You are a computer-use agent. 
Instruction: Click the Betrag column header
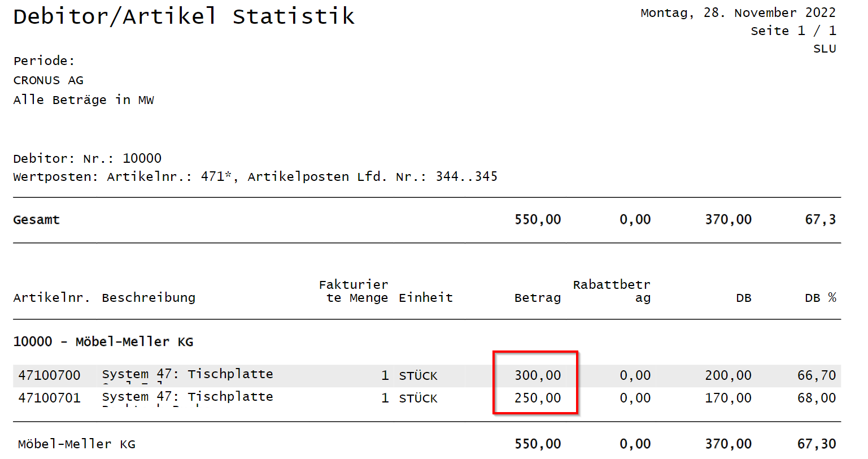[x=537, y=298]
